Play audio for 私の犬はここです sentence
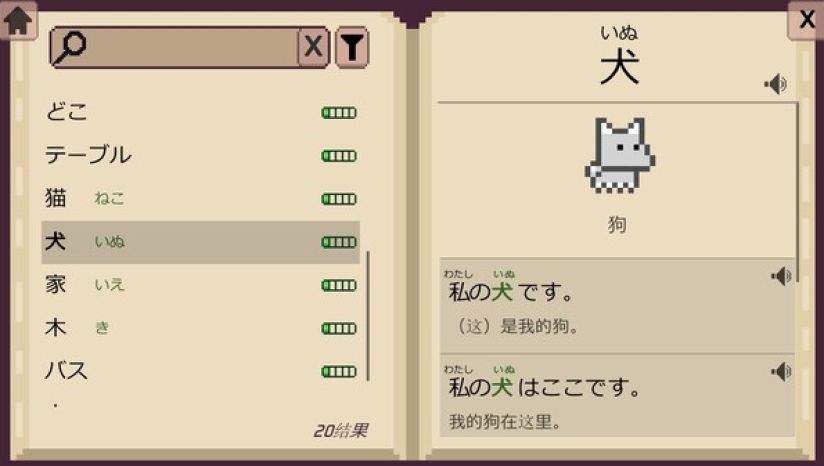Viewport: 824px width, 466px height. pyautogui.click(x=781, y=371)
